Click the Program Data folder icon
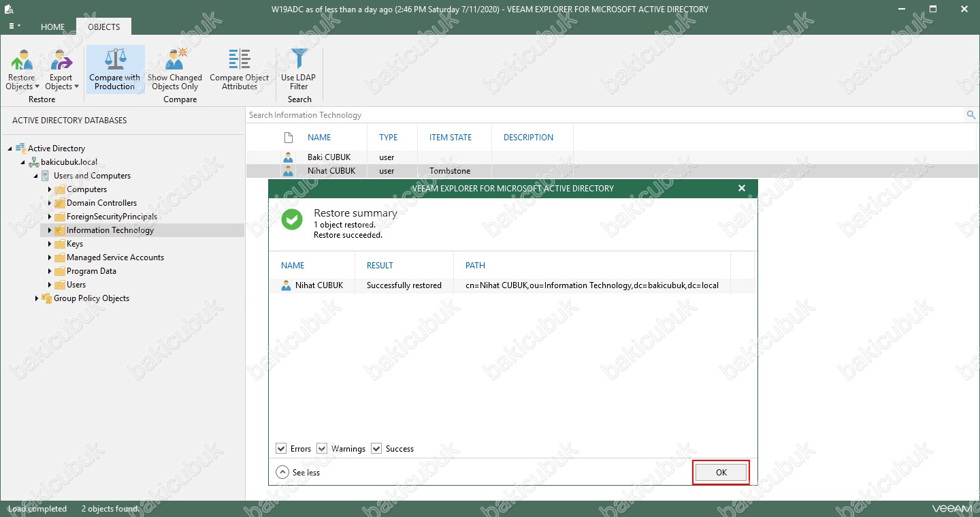The image size is (980, 517). click(59, 270)
